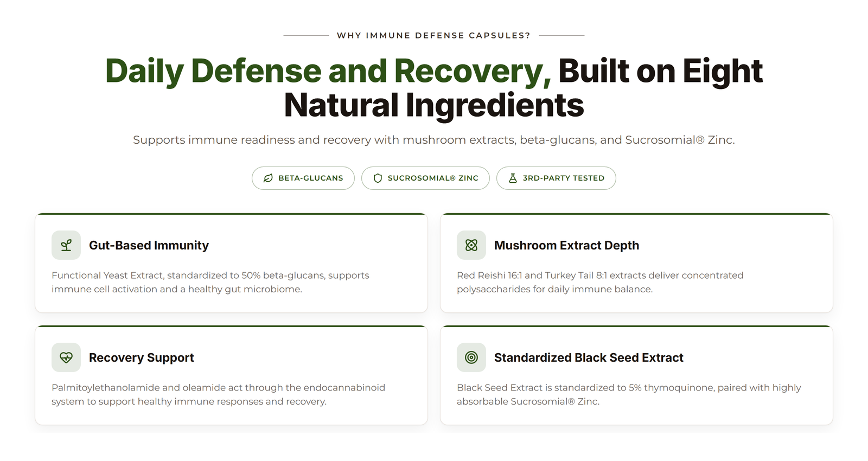This screenshot has width=868, height=461.
Task: Click the heart pulse icon beside Recovery Support
Action: (x=66, y=357)
